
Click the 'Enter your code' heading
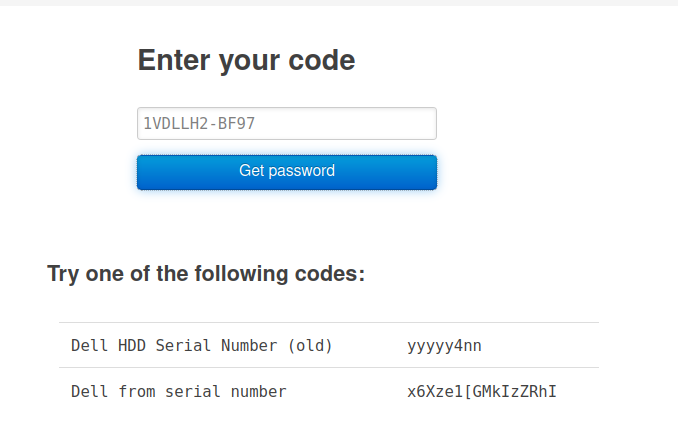(x=246, y=61)
